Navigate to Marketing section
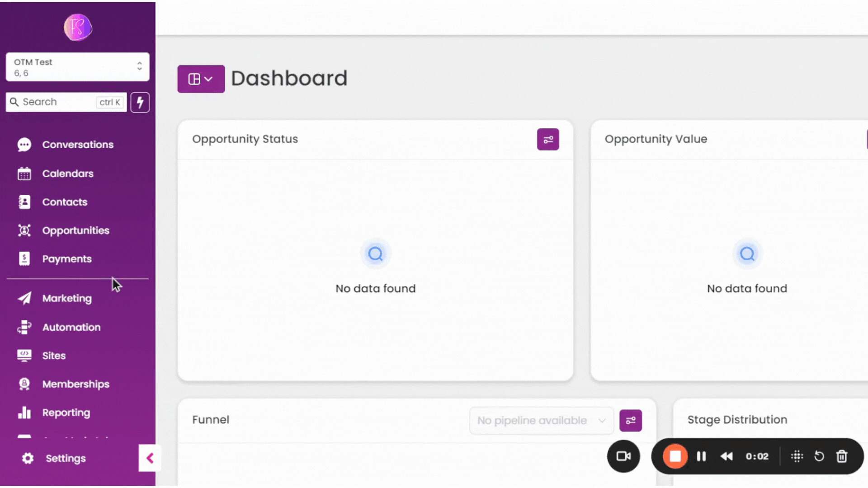This screenshot has height=488, width=868. [x=67, y=298]
